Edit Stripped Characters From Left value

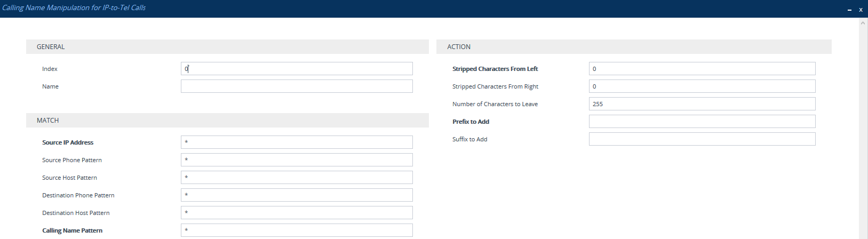[702, 69]
